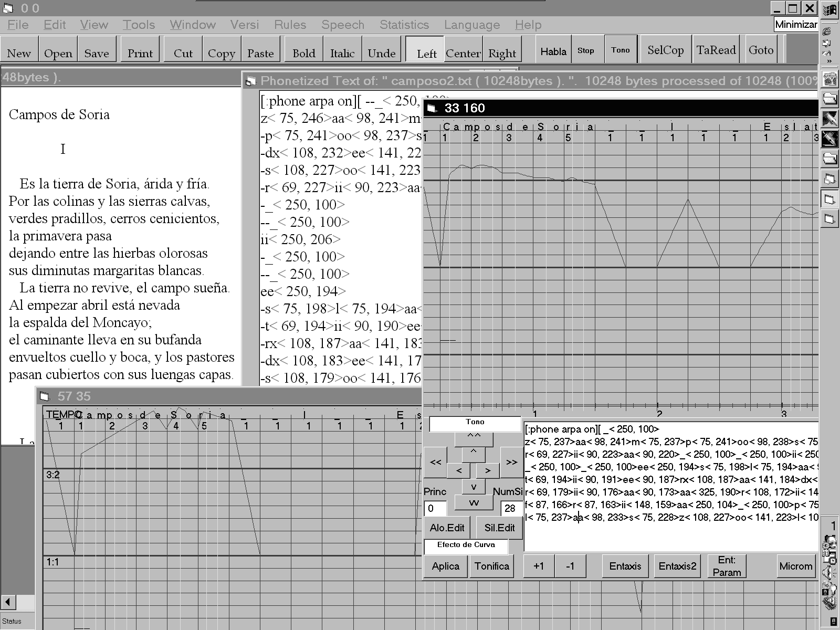Viewport: 840px width, 630px height.
Task: Click into the NumSi value field
Action: (511, 508)
